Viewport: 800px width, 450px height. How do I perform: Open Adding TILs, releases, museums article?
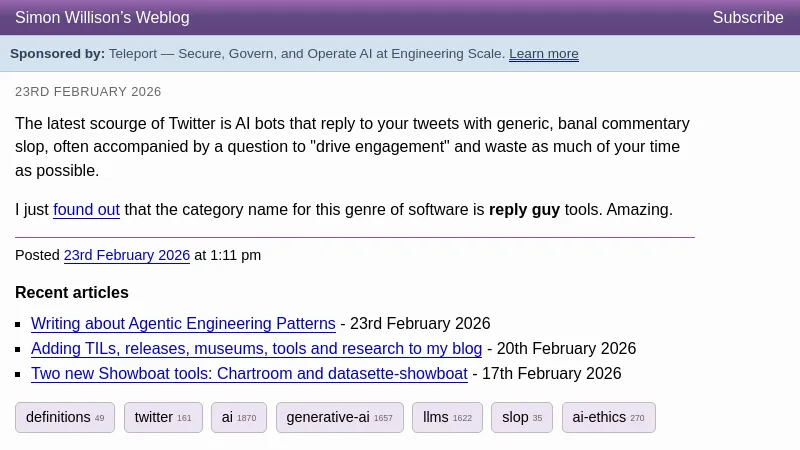pos(256,349)
